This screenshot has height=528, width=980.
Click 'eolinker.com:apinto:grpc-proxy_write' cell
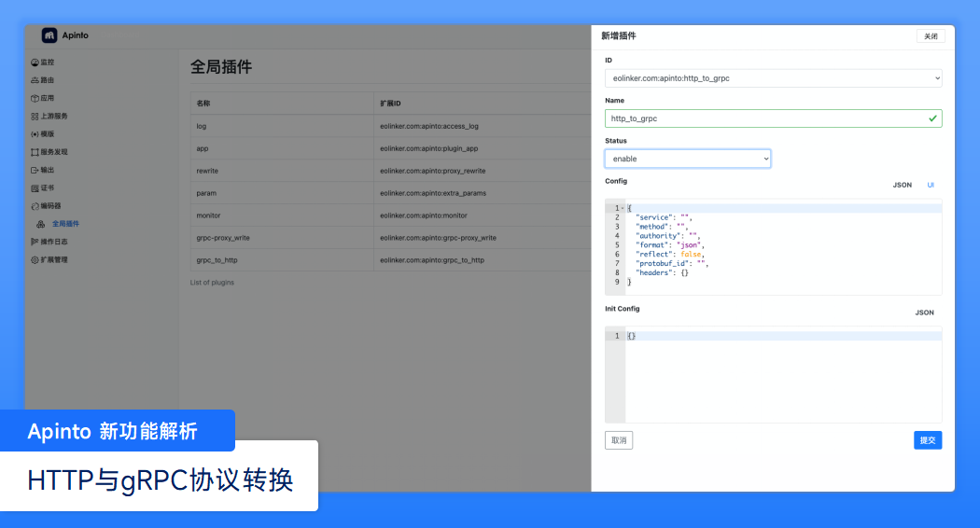tap(483, 238)
